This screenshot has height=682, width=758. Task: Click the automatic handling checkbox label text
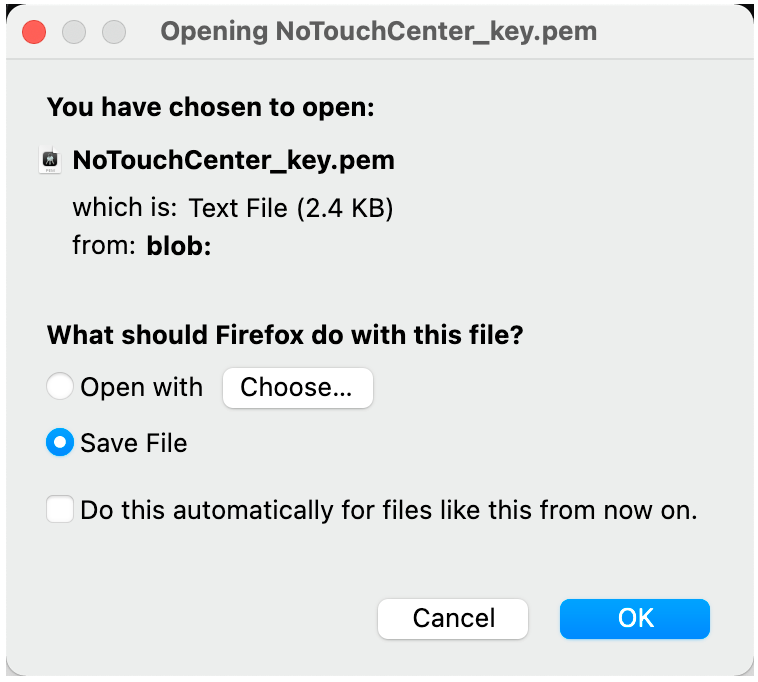coord(389,510)
